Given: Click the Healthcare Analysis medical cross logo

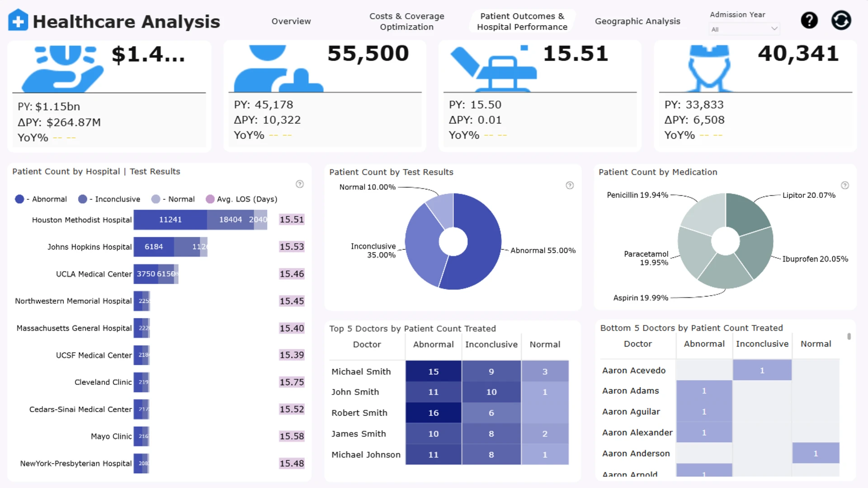Looking at the screenshot, I should point(18,20).
